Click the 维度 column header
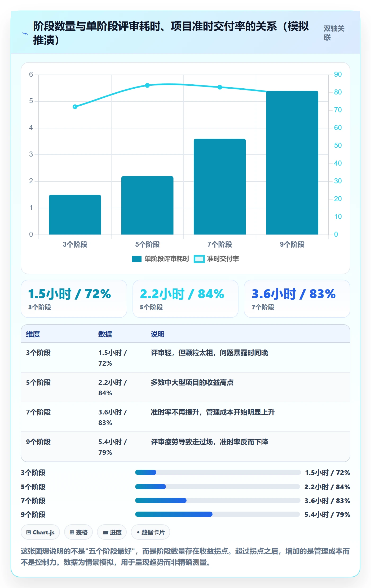The image size is (371, 588). coord(33,334)
